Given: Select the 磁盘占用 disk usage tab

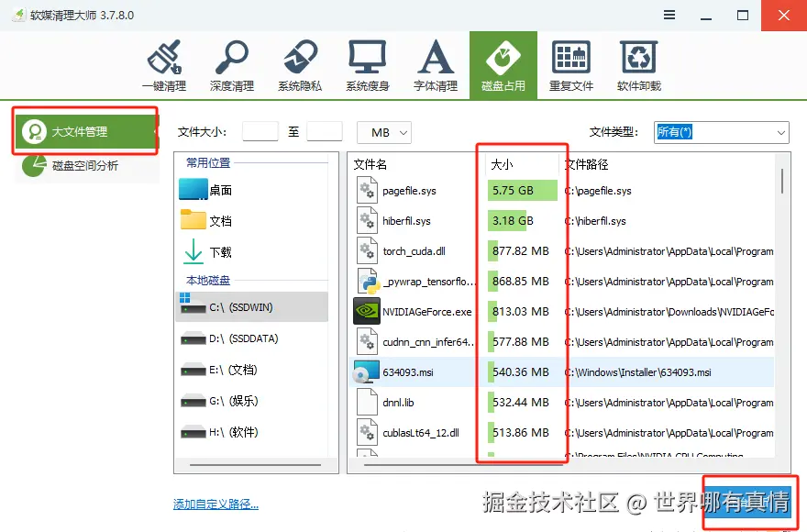Looking at the screenshot, I should (503, 65).
